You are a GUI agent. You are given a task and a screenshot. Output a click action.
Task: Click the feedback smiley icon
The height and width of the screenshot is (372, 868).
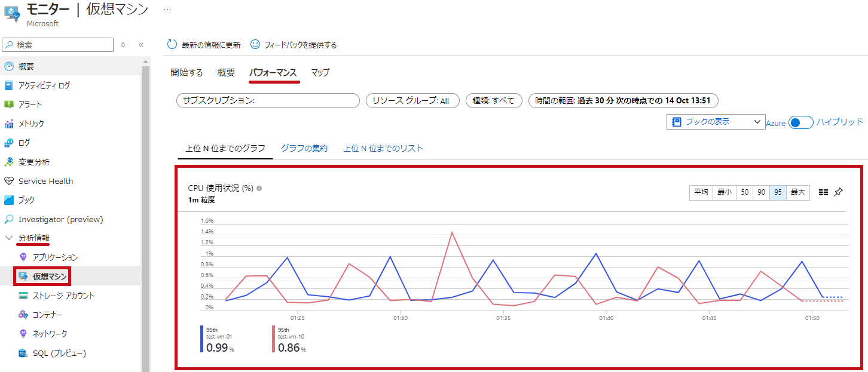tap(255, 45)
